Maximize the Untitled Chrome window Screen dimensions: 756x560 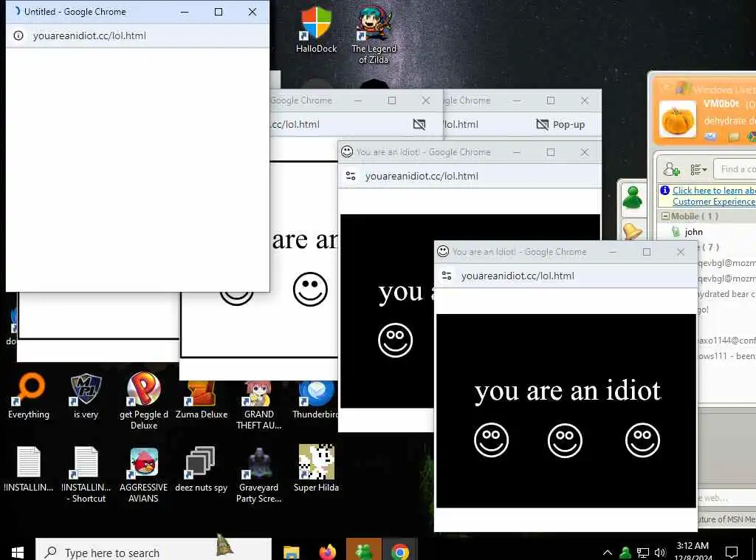219,12
